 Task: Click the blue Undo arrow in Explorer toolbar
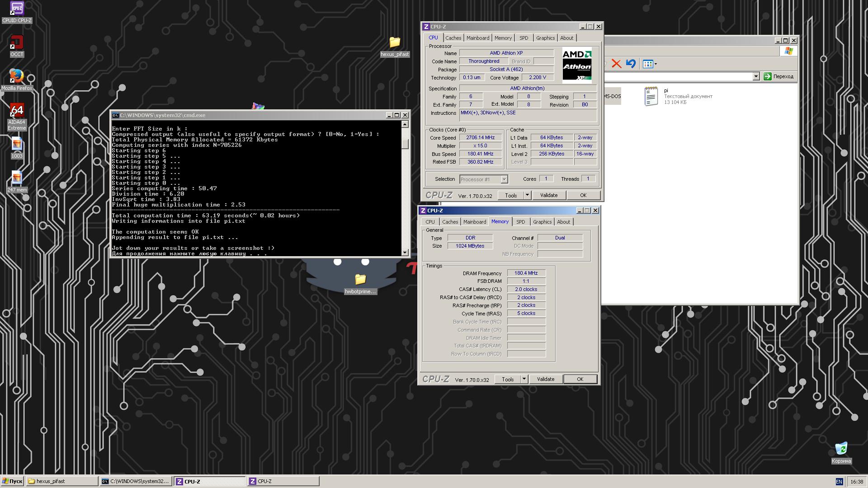point(631,64)
